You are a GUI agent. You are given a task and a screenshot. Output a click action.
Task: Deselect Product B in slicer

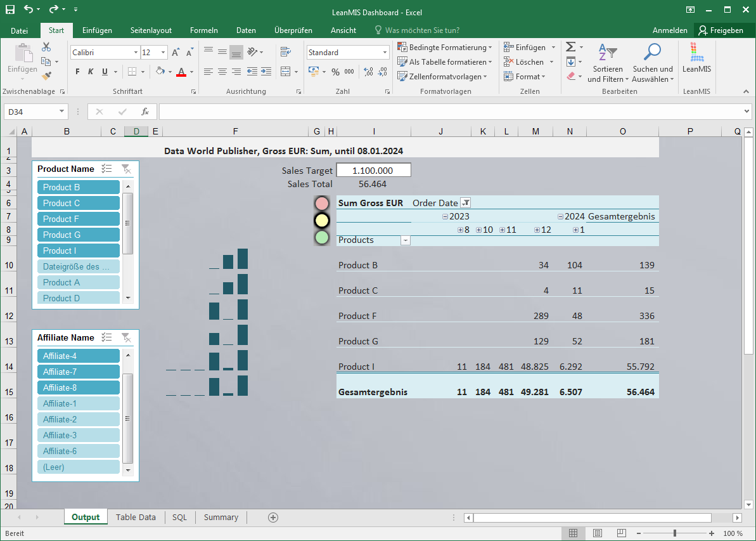[x=78, y=187]
